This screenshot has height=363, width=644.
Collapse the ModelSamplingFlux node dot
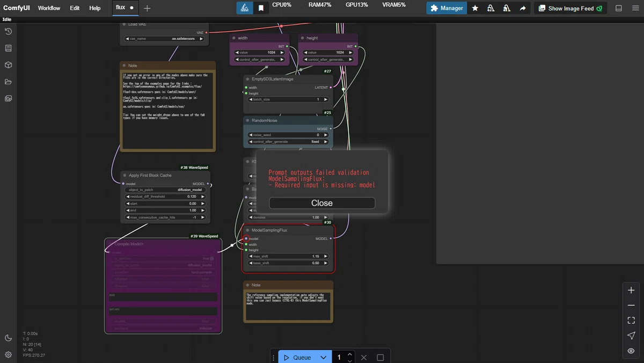[247, 230]
